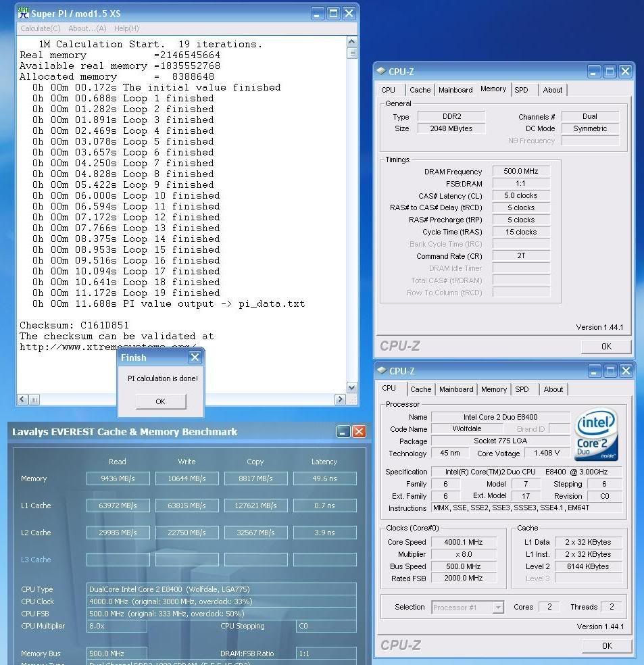Open the About menu in Super PI
The image size is (644, 665).
click(87, 28)
